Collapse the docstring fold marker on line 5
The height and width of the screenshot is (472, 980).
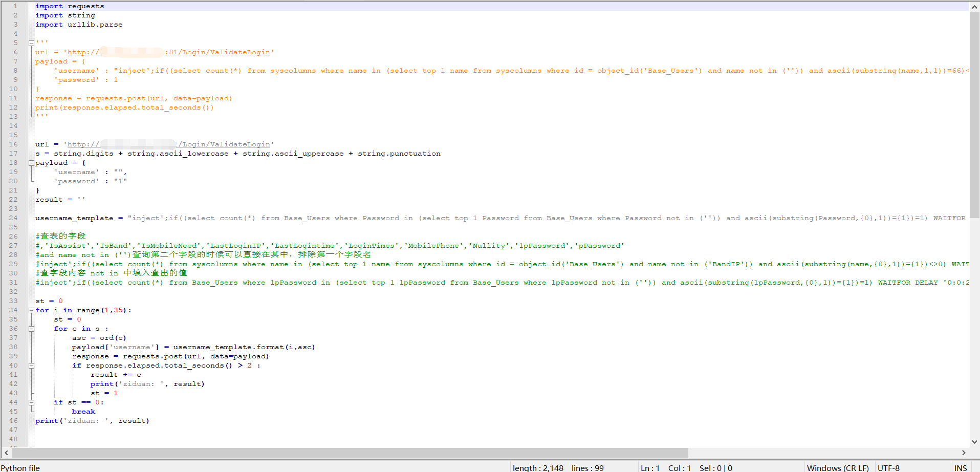(x=31, y=43)
